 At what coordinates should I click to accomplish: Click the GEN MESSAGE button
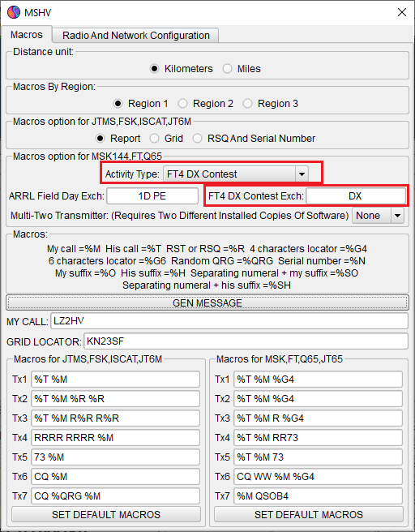tap(207, 302)
